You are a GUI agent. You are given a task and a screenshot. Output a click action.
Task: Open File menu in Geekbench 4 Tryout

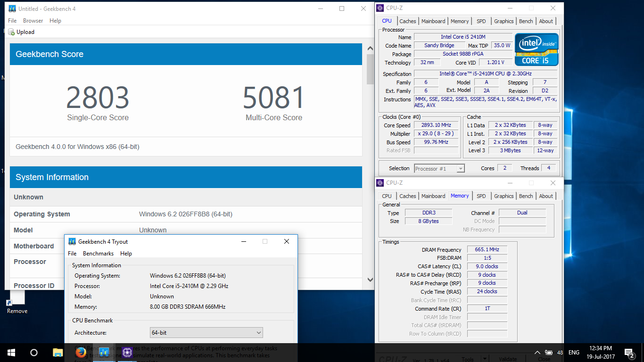72,254
